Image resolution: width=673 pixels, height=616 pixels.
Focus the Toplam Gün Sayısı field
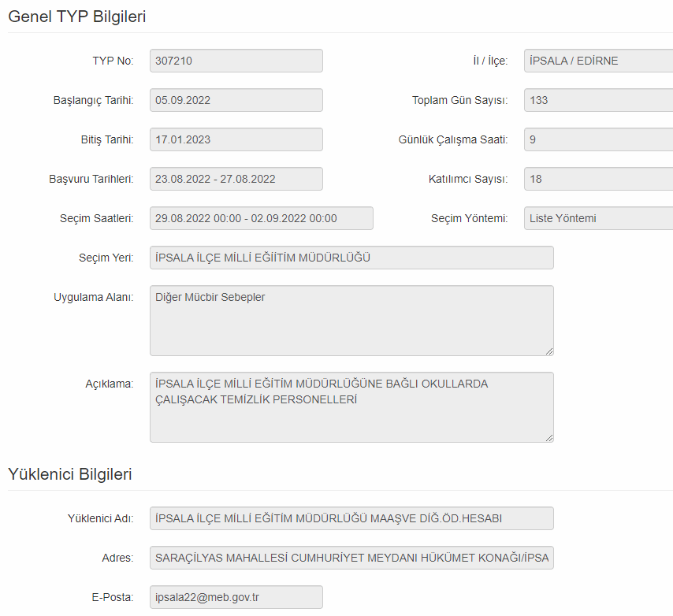tap(597, 100)
